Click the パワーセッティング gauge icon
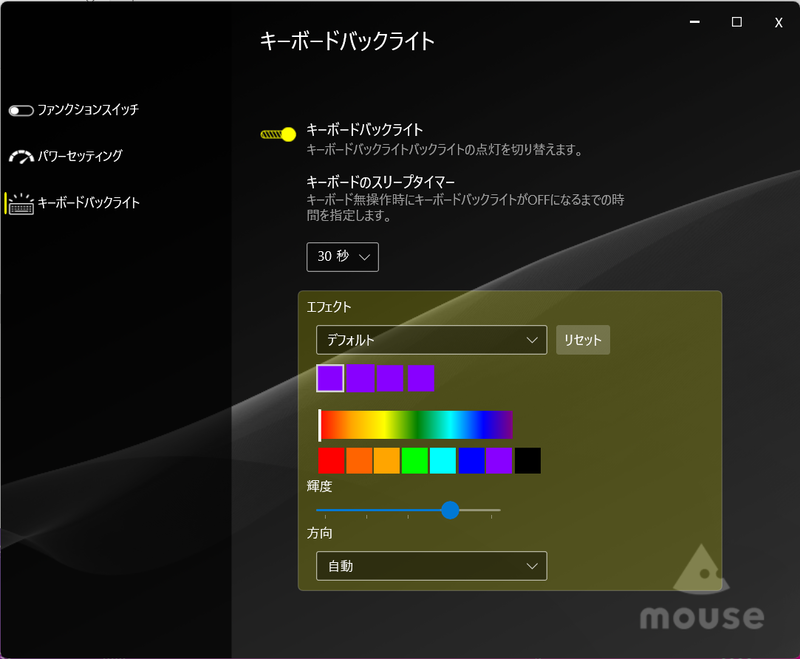Viewport: 800px width, 659px height. [20, 155]
